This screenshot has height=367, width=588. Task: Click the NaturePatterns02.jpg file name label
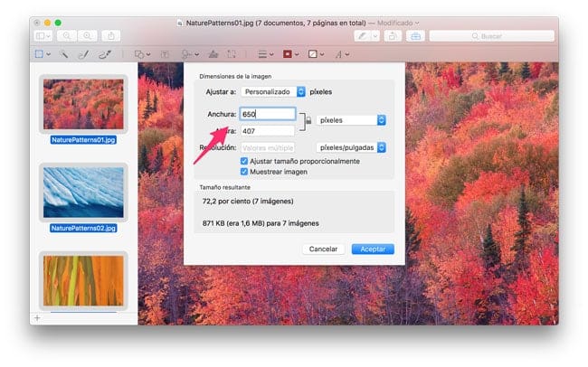point(83,228)
